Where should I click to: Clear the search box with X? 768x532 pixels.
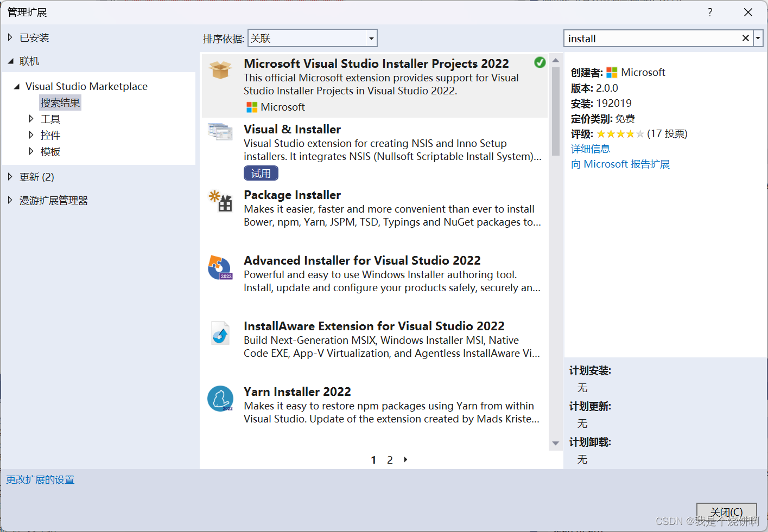click(746, 38)
